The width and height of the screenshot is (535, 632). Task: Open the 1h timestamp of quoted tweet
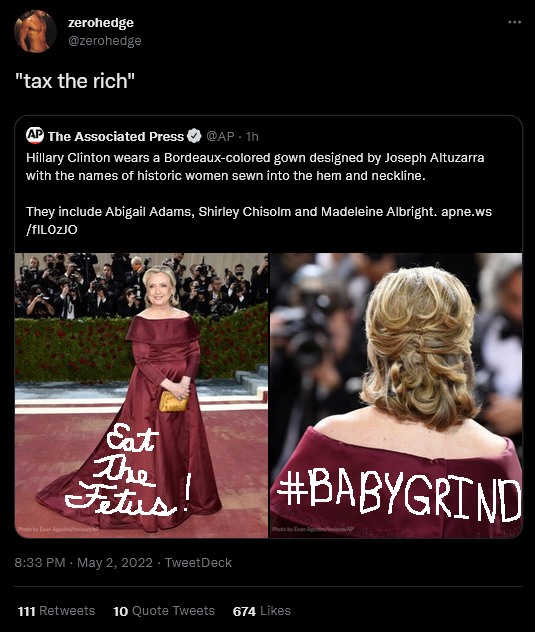point(252,137)
